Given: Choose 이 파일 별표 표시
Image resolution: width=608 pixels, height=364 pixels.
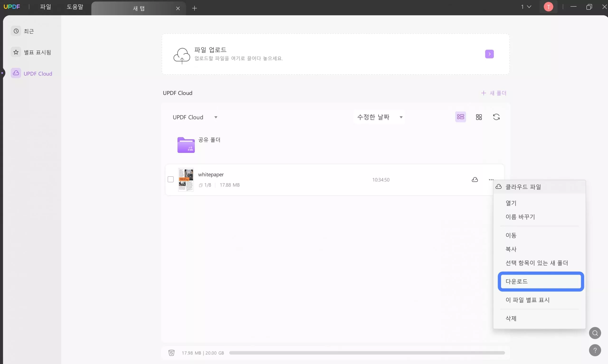Looking at the screenshot, I should (539, 300).
